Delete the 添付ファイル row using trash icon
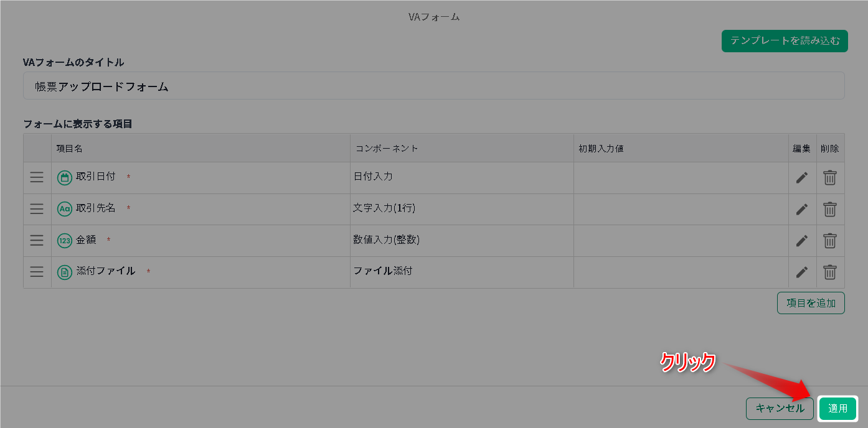 tap(830, 272)
